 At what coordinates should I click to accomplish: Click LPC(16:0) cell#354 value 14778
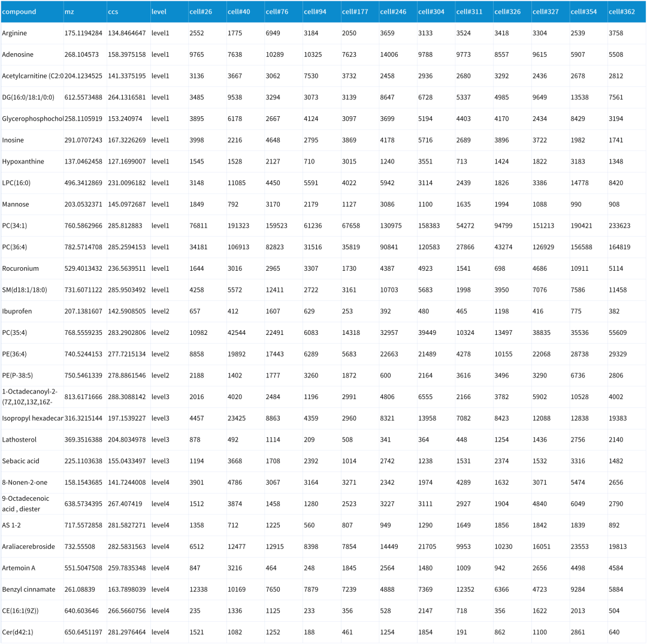coord(579,183)
